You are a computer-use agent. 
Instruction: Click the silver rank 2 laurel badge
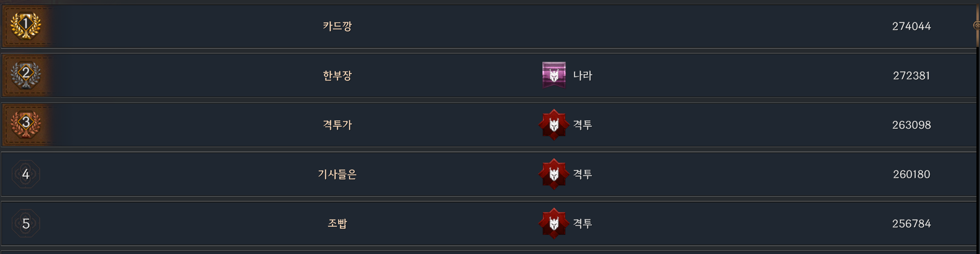(26, 75)
